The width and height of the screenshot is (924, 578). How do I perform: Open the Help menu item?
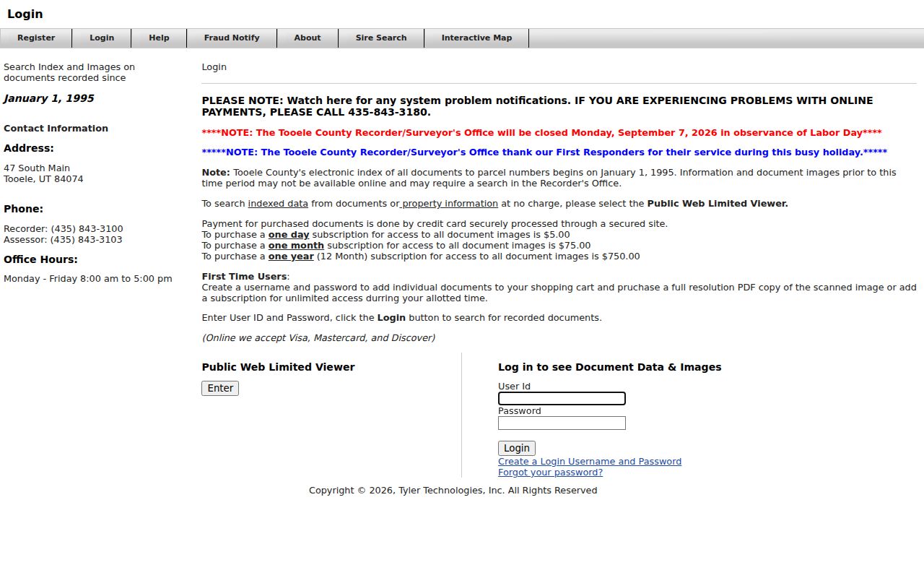pos(159,38)
